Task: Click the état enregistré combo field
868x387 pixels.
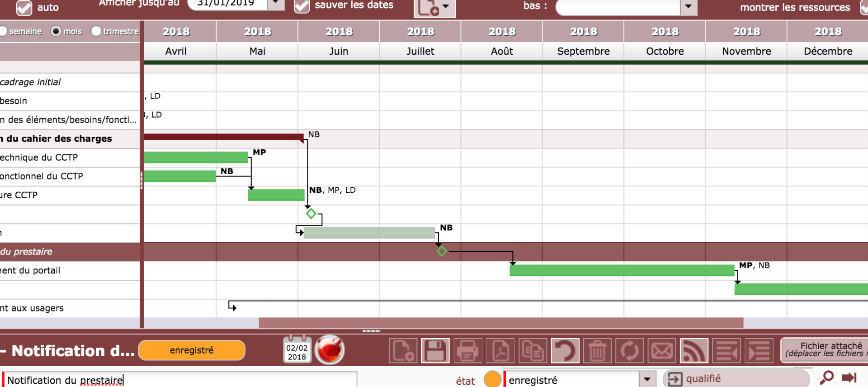Action: click(572, 380)
